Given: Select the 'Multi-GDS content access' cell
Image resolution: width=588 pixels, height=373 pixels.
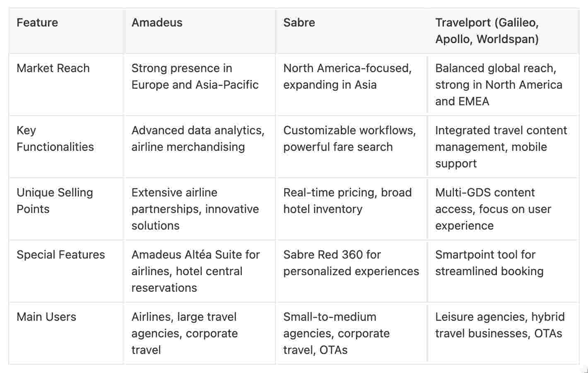Looking at the screenshot, I should (493, 209).
